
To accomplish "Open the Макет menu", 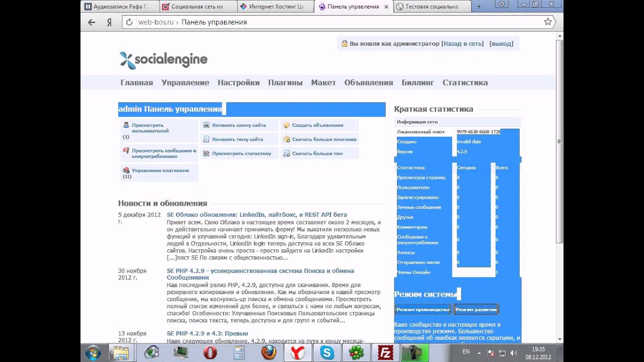I will pyautogui.click(x=324, y=82).
